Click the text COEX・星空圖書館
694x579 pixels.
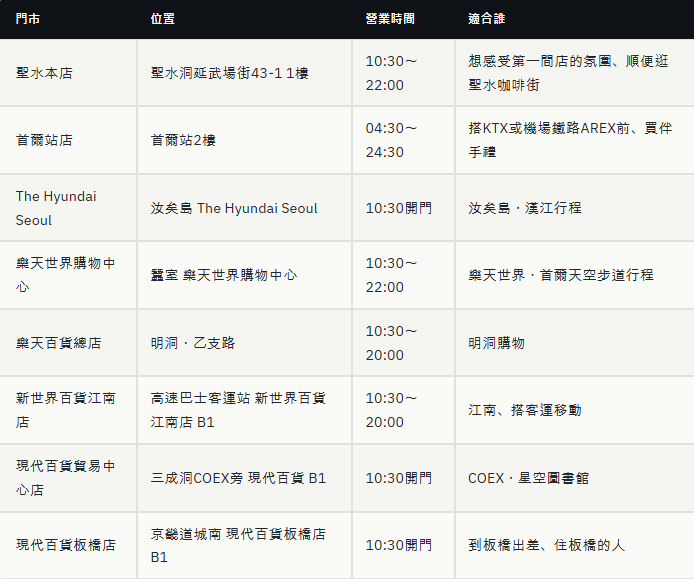pyautogui.click(x=528, y=478)
